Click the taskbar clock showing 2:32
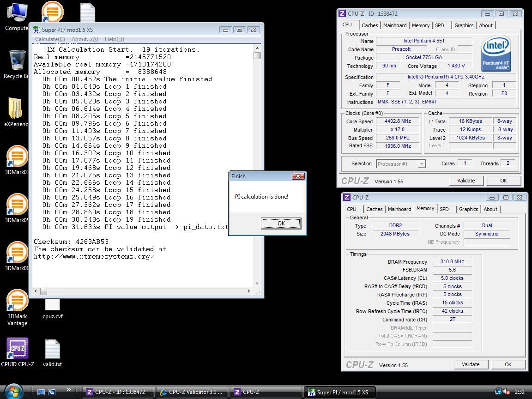Screen dimensions: 532x399 click(520, 392)
